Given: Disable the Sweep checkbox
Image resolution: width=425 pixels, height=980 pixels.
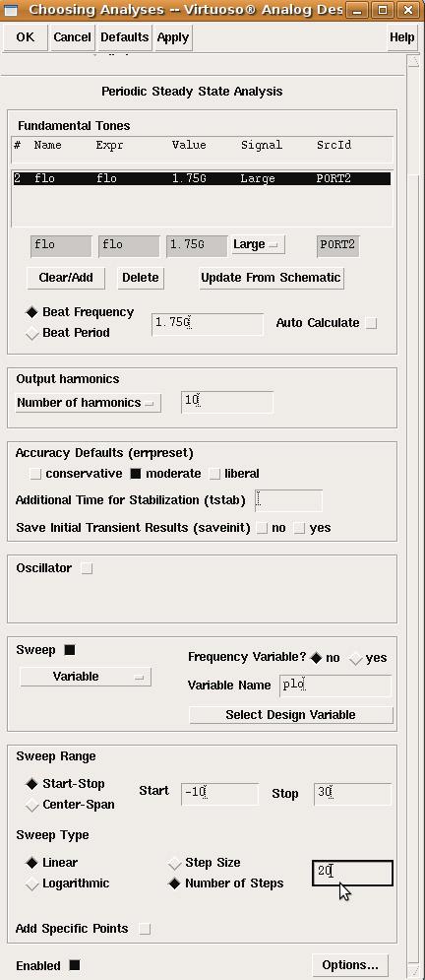Looking at the screenshot, I should pos(69,650).
